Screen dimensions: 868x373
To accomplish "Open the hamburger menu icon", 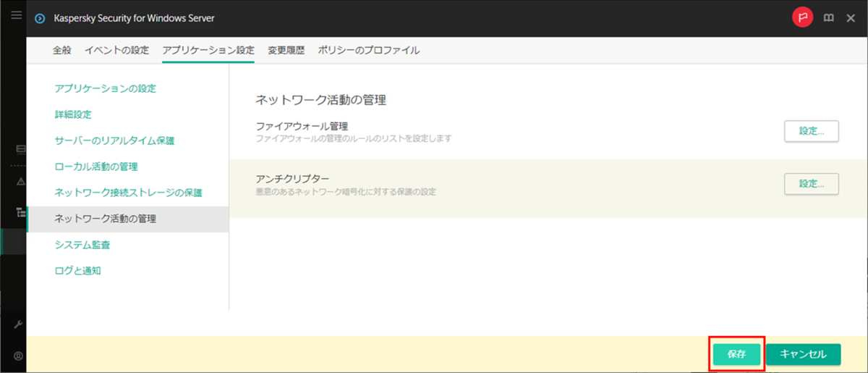I will (16, 15).
